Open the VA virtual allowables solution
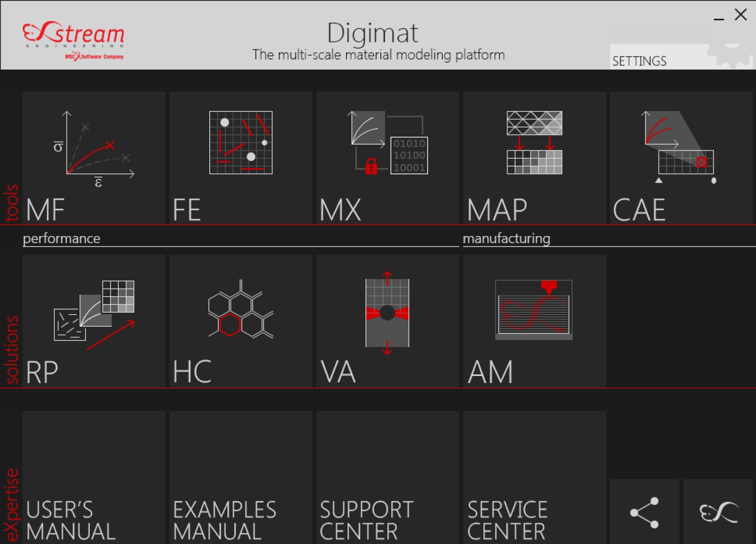The width and height of the screenshot is (756, 544). pos(387,321)
